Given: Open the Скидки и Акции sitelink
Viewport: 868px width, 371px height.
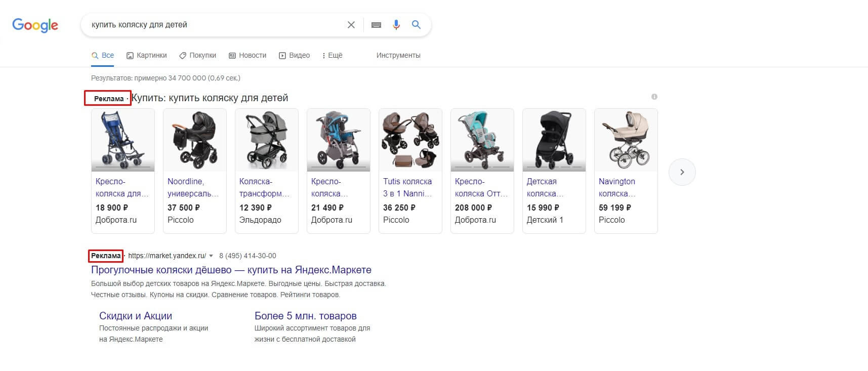Looking at the screenshot, I should point(136,316).
